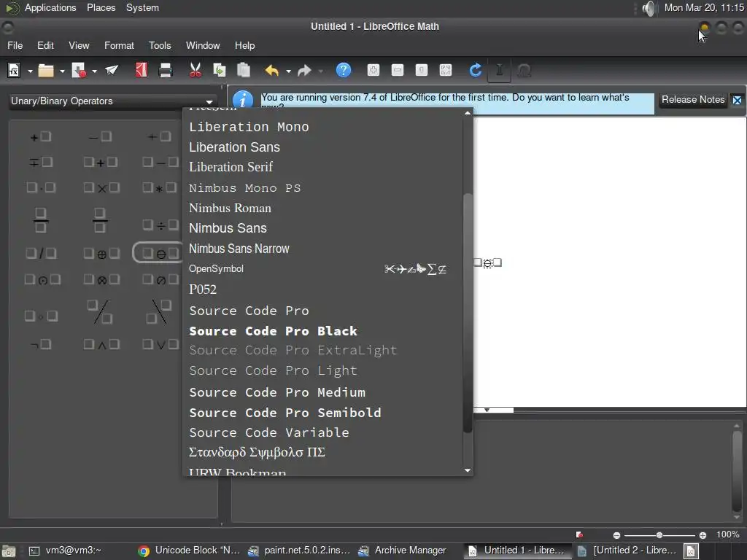Insert the minus-plus sign operator
This screenshot has width=747, height=560.
(41, 163)
